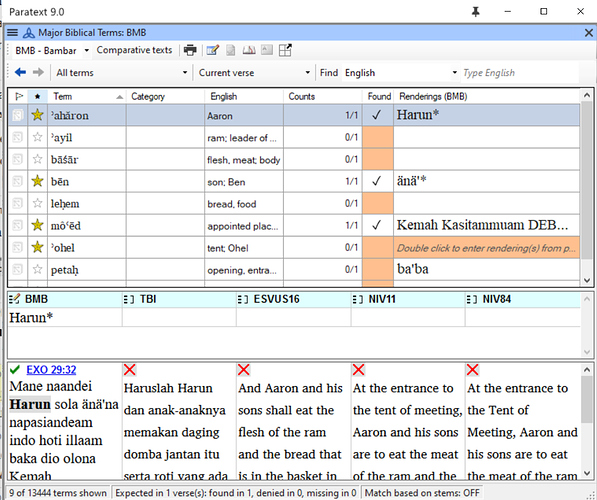This screenshot has width=597, height=500.
Task: Click the print icon in toolbar
Action: point(190,50)
